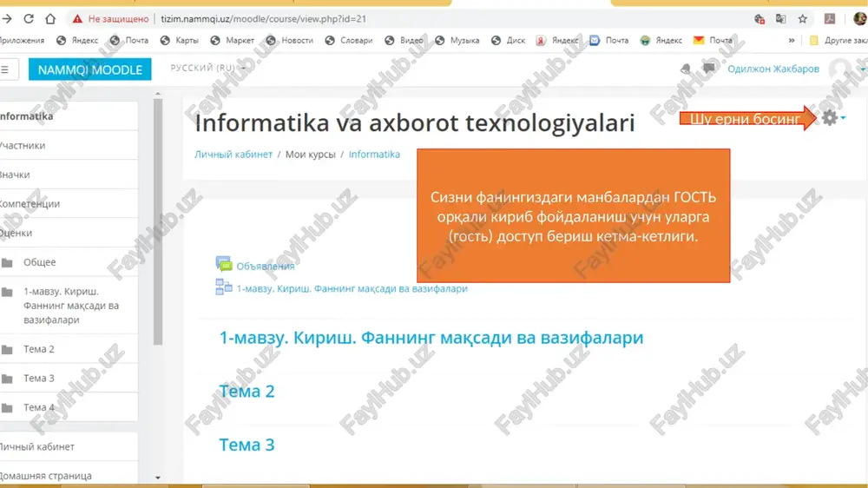
Task: Open Участники in the side menu
Action: point(69,145)
